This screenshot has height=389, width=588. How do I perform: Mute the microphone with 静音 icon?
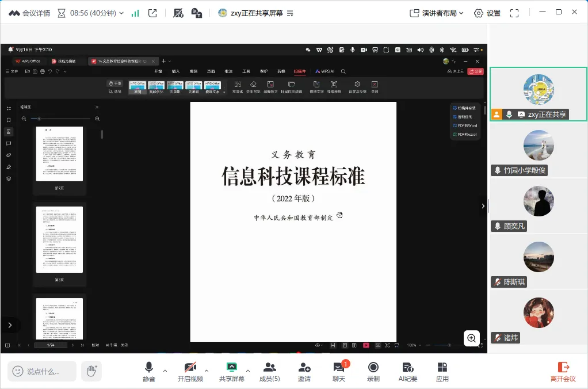(x=149, y=371)
